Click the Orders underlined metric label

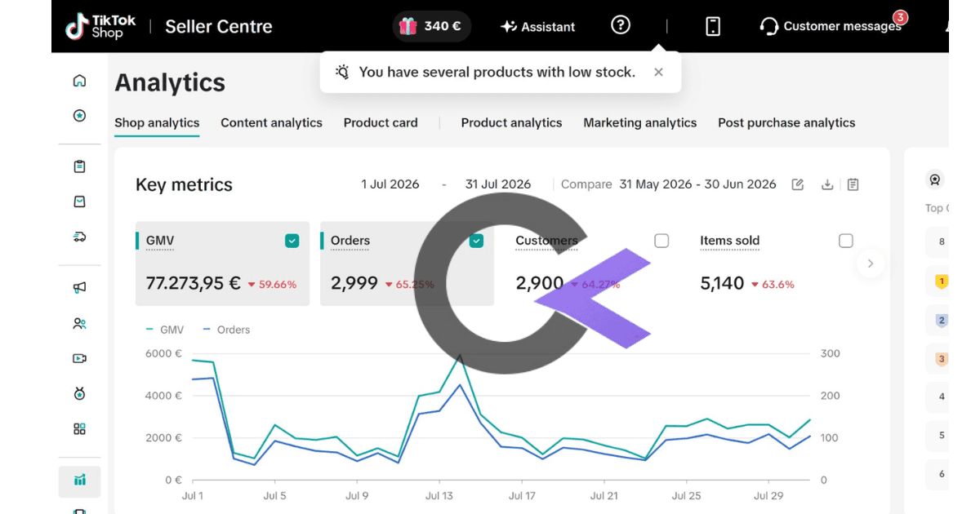pyautogui.click(x=350, y=241)
